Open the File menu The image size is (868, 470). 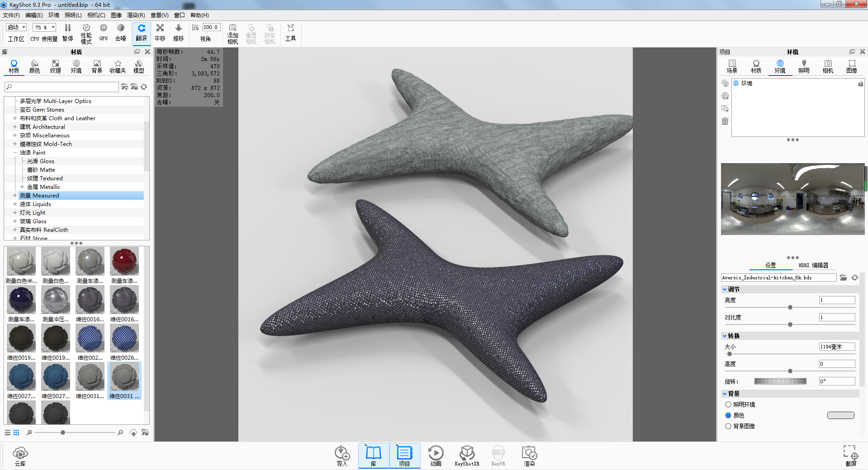tap(11, 15)
